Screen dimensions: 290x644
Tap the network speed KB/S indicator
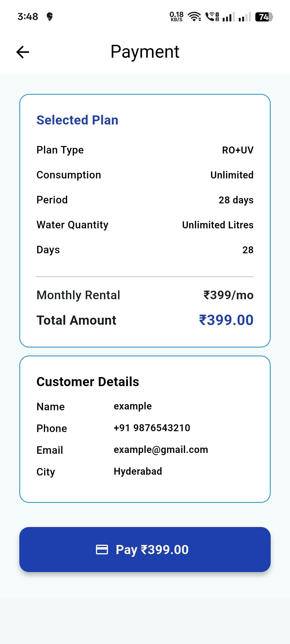pyautogui.click(x=176, y=17)
